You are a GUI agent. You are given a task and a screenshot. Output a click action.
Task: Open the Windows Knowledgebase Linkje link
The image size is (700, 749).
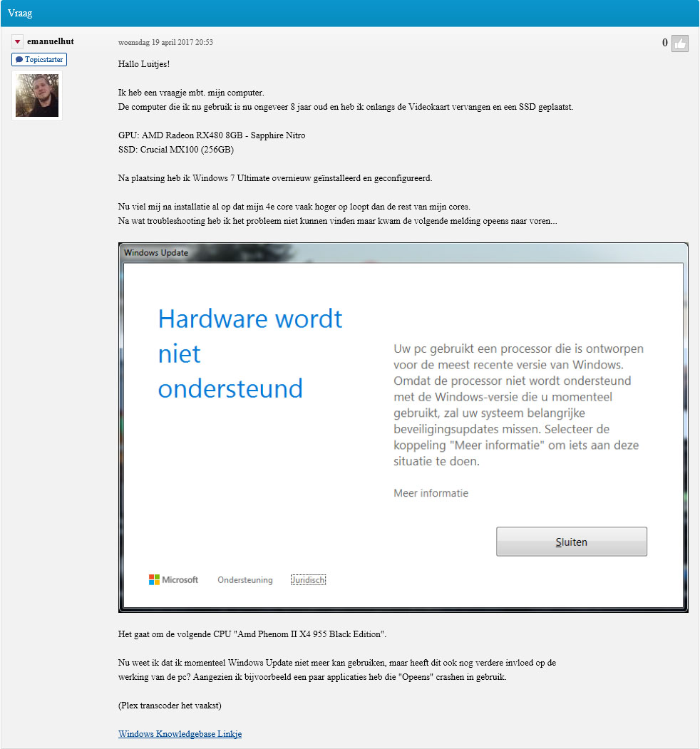click(180, 734)
